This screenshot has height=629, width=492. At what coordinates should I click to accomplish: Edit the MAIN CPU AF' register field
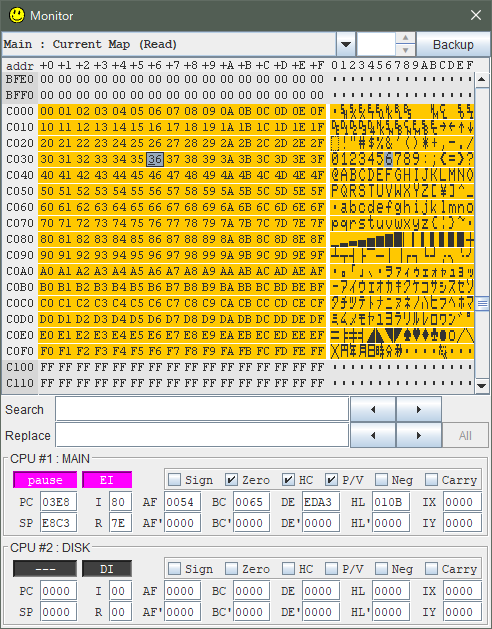click(182, 523)
